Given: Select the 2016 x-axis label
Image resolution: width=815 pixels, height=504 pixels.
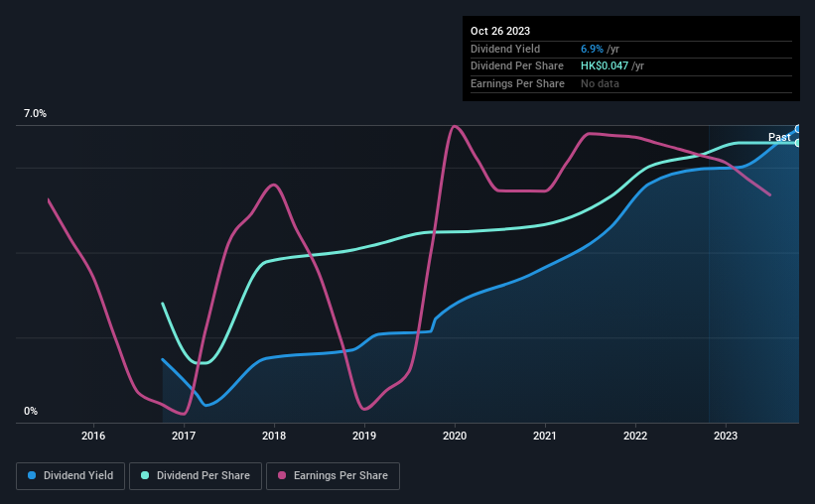Looking at the screenshot, I should 93,436.
